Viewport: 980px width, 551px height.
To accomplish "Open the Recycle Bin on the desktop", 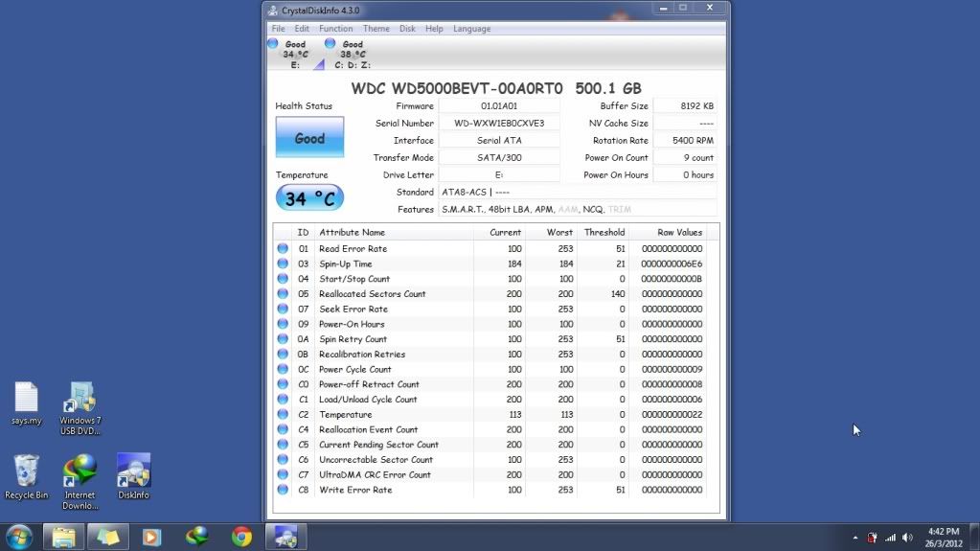I will pyautogui.click(x=27, y=471).
